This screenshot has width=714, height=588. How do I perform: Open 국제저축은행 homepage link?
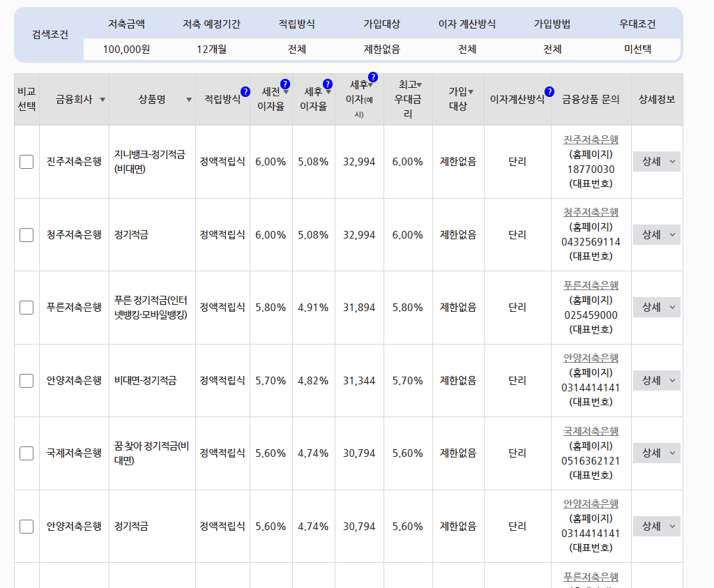tap(591, 431)
